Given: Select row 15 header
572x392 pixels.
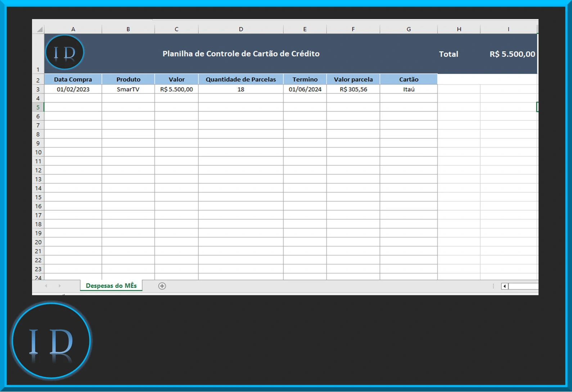Looking at the screenshot, I should click(x=38, y=197).
